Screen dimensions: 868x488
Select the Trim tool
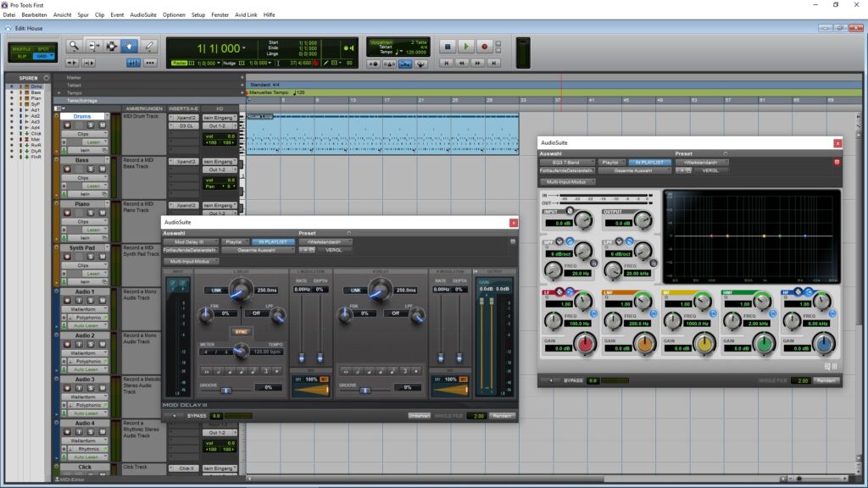(x=93, y=47)
